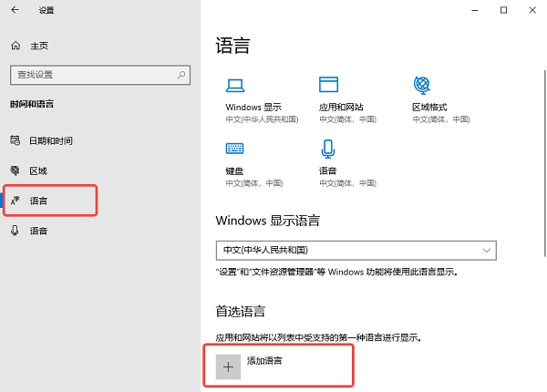Screen dimensions: 547x392
Task: Go to the 主页 home page
Action: (38, 46)
